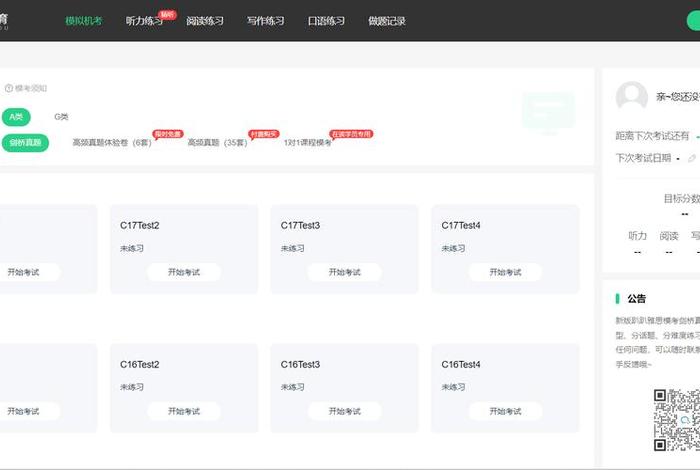The image size is (700, 470).
Task: Click the user avatar icon
Action: tap(632, 96)
